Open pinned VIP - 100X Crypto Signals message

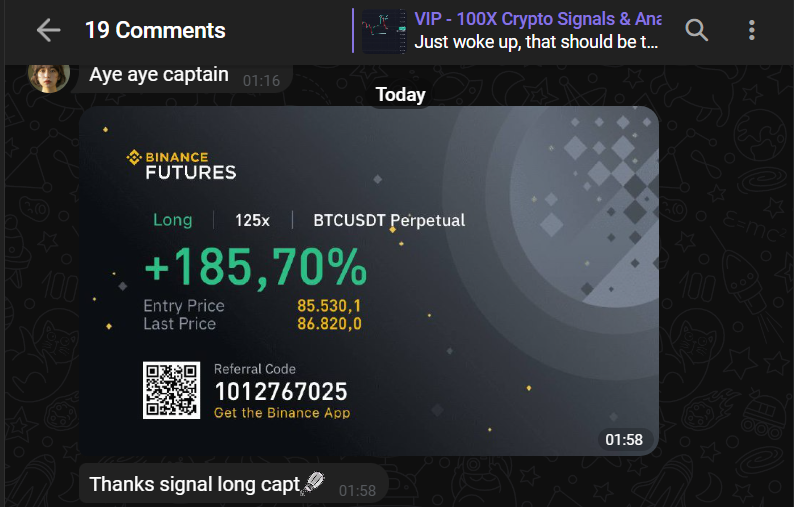tap(538, 20)
